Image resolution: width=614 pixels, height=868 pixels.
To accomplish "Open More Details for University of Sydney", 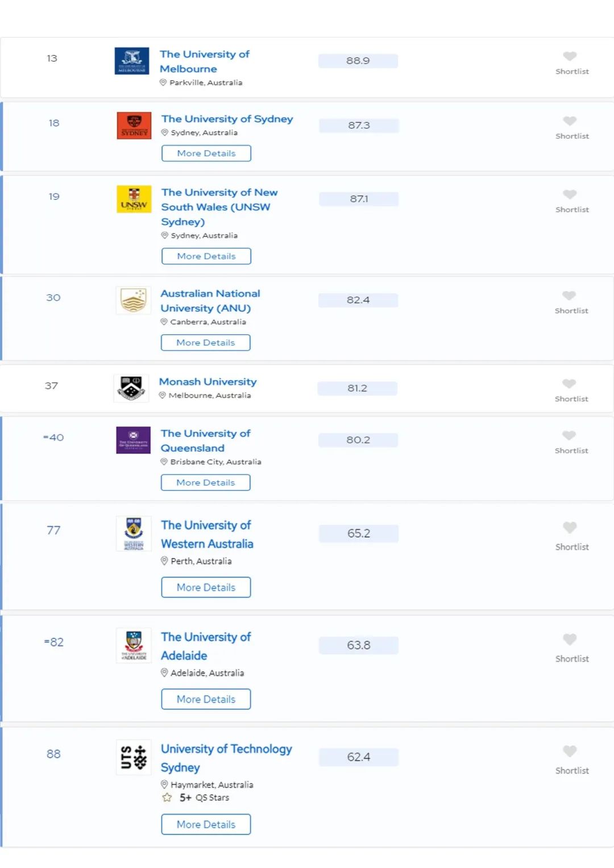I will (206, 153).
